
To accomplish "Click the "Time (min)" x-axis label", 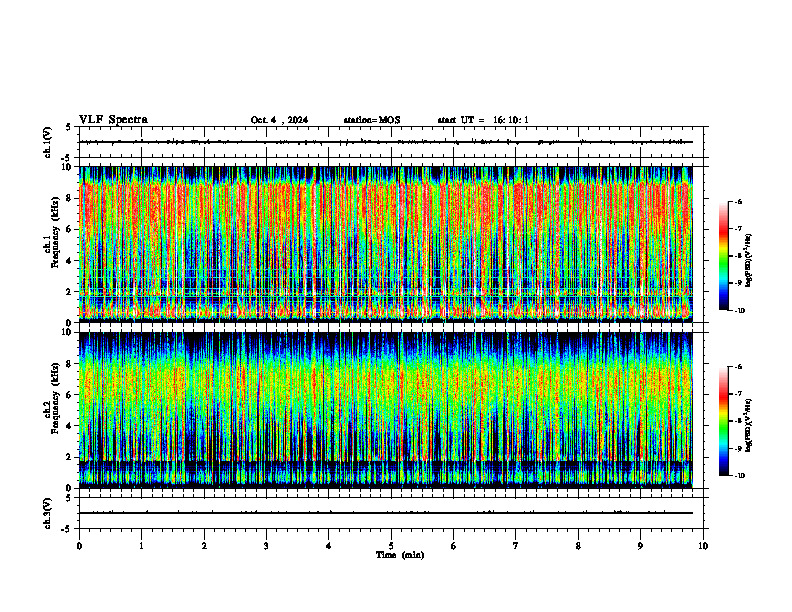I will pos(400,555).
